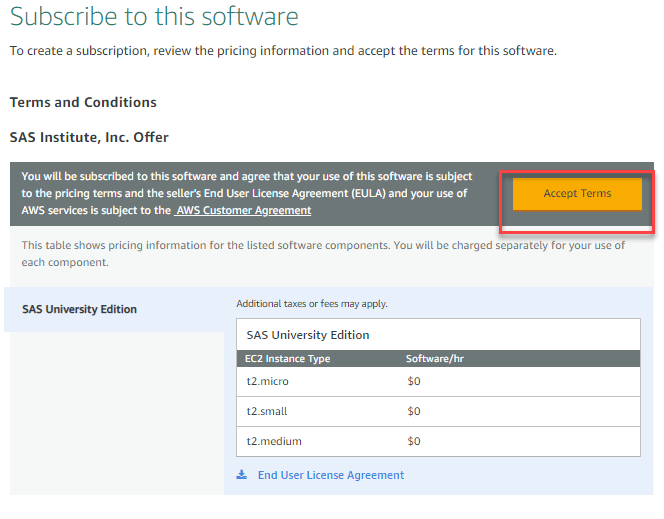Click the $0 price for t2.small
The height and width of the screenshot is (519, 664).
pyautogui.click(x=413, y=411)
